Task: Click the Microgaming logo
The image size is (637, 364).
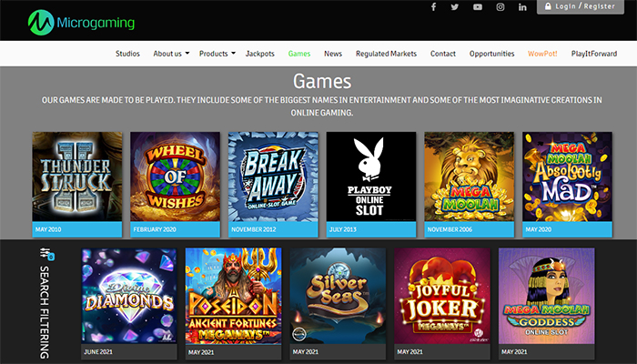Action: coord(81,21)
